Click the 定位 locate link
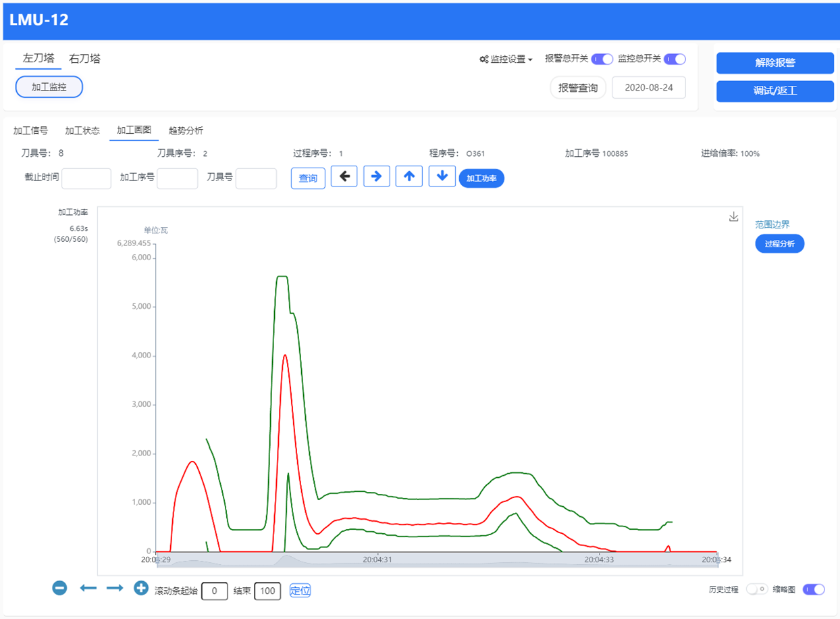This screenshot has height=619, width=840. pos(300,591)
